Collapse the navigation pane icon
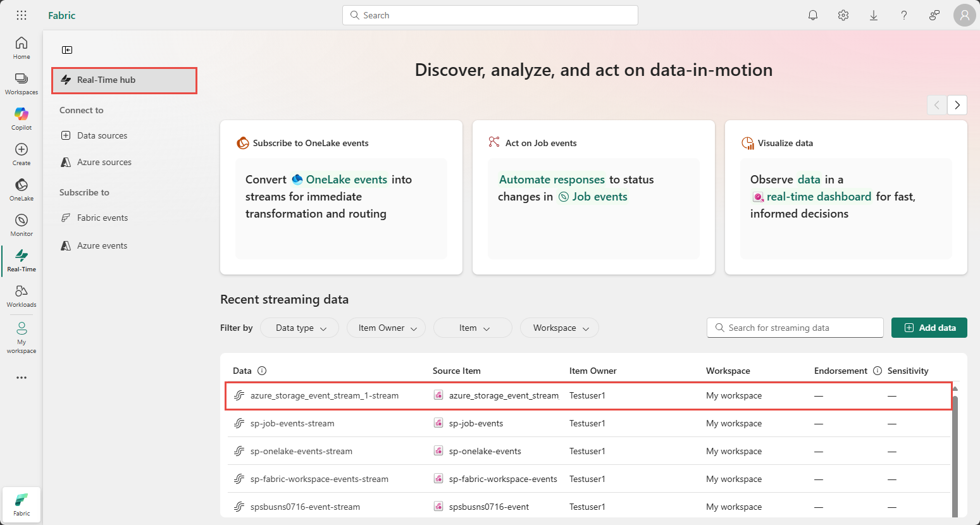The height and width of the screenshot is (525, 980). [67, 50]
